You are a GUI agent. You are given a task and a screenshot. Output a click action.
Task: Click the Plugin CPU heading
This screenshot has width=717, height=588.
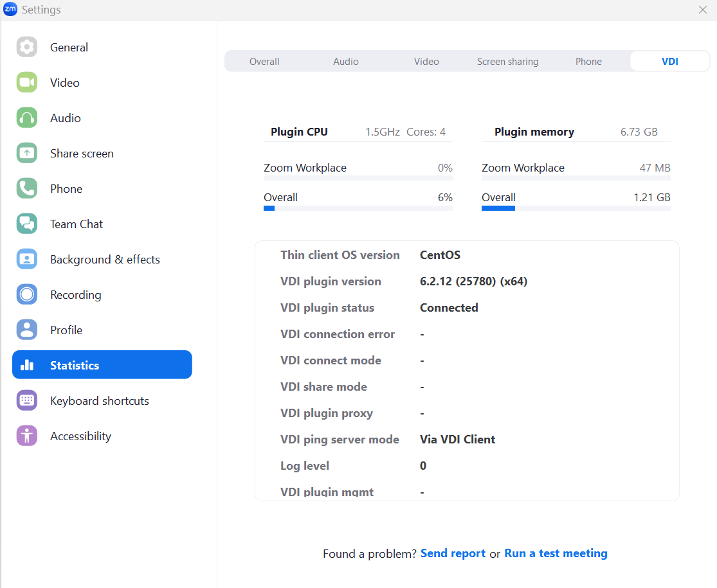click(x=299, y=132)
